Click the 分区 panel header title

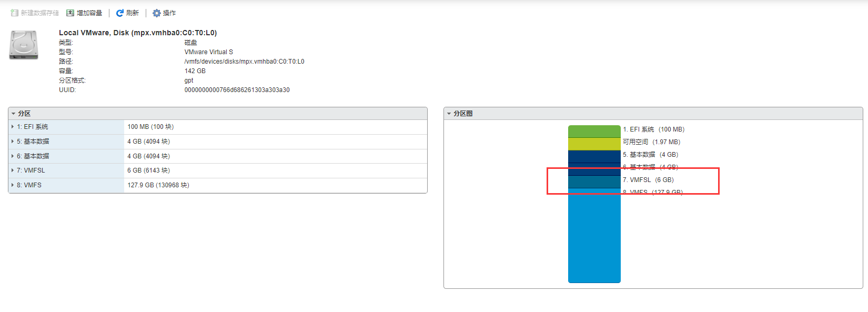tap(24, 114)
